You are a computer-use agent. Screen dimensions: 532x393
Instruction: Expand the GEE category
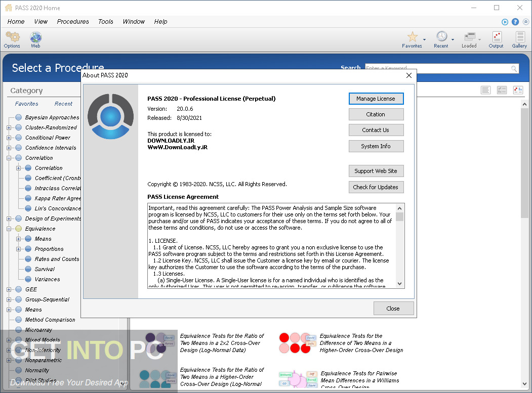click(x=9, y=290)
